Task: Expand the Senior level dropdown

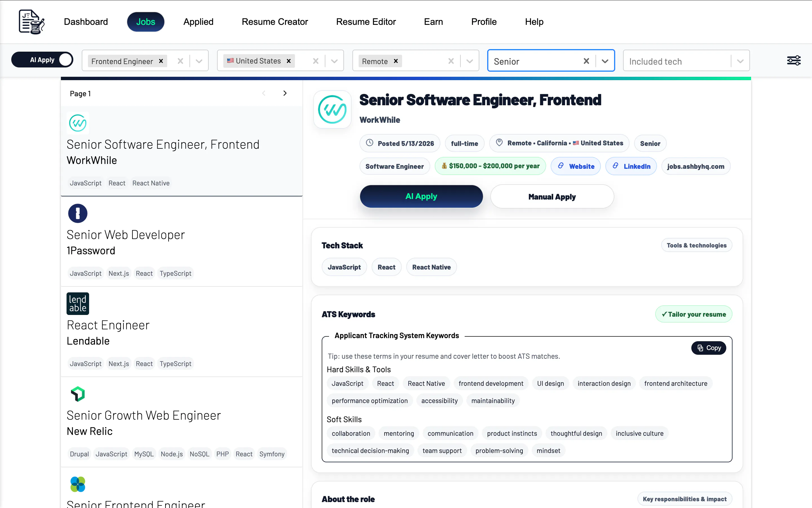Action: pos(605,61)
